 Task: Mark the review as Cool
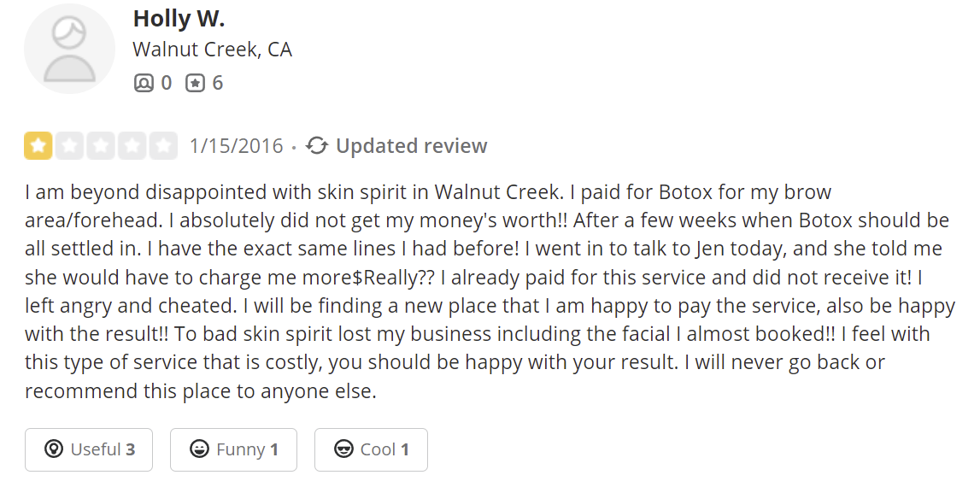tap(371, 449)
